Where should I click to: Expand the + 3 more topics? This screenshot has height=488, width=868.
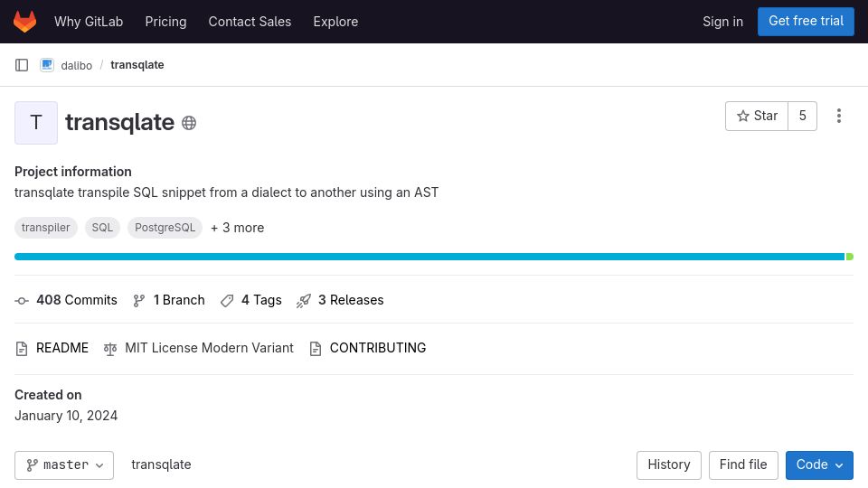click(238, 228)
